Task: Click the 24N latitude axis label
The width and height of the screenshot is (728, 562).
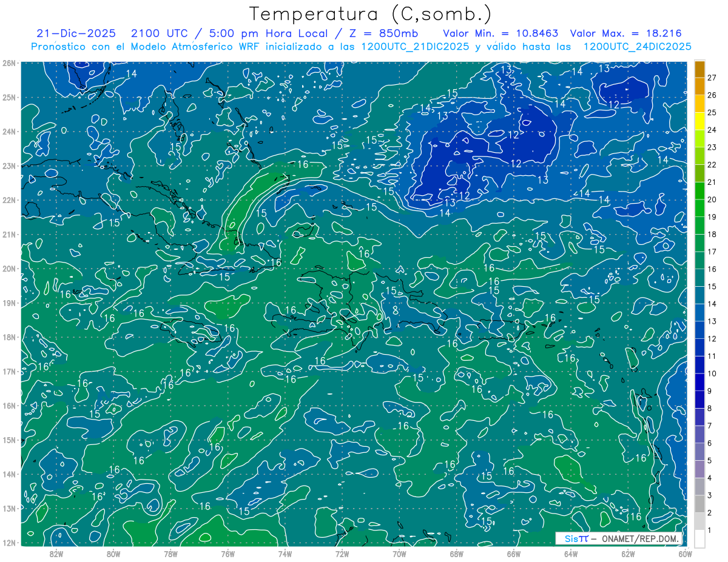Action: point(9,132)
